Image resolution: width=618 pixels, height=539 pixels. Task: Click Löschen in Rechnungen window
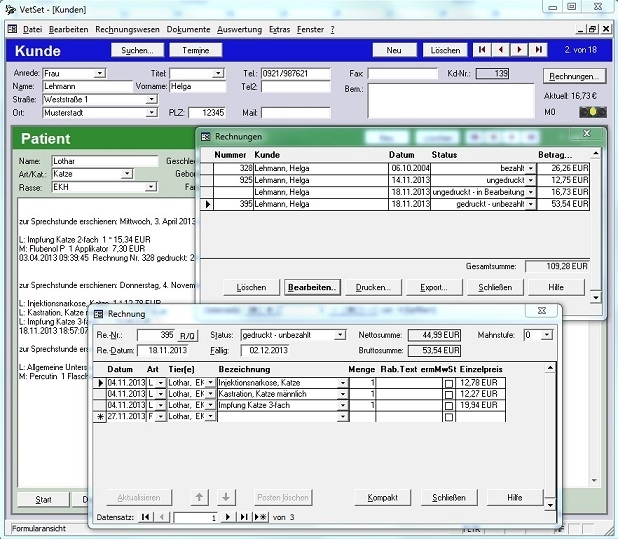tap(251, 287)
